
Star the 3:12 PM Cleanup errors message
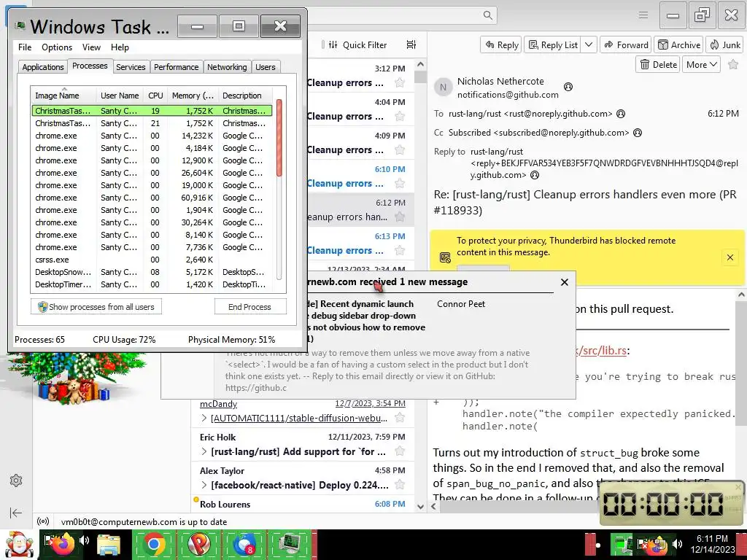click(400, 83)
